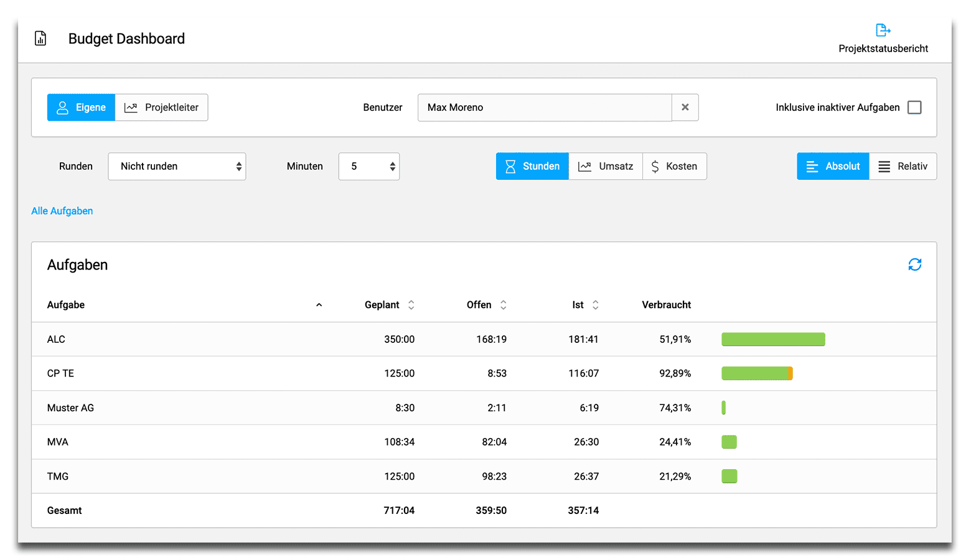The height and width of the screenshot is (560, 971).
Task: Open the Nicht runden dropdown
Action: (x=177, y=166)
